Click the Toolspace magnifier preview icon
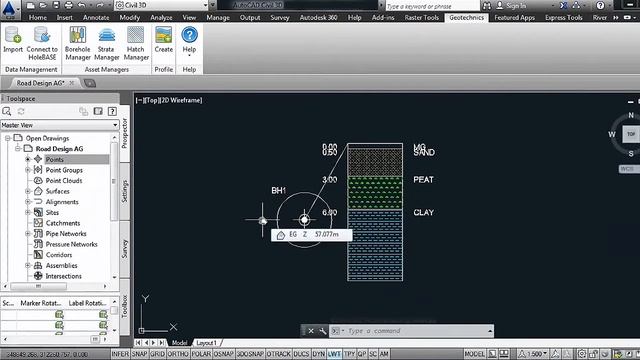Viewport: 640px width, 360px height. [7, 111]
